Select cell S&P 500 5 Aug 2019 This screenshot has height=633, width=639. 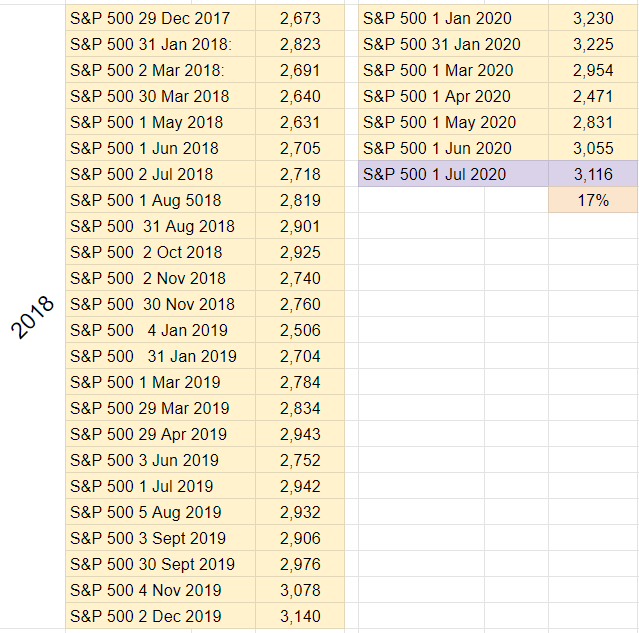[160, 512]
